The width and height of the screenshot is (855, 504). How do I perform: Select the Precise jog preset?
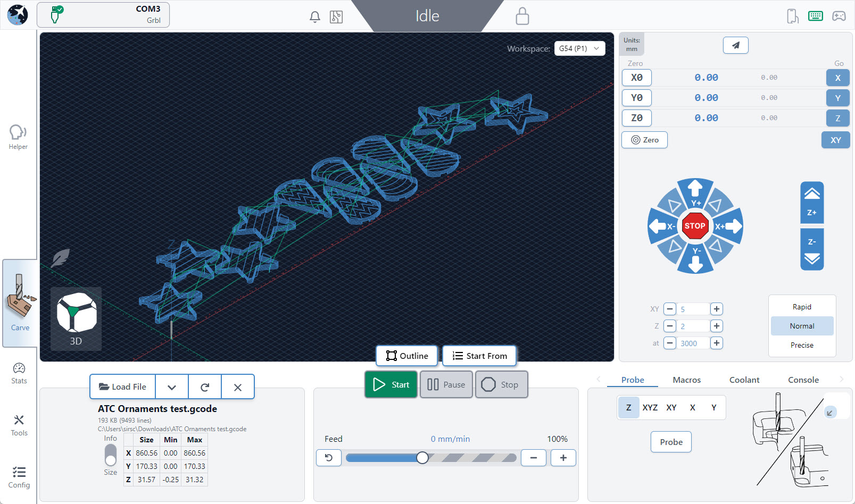[801, 345]
